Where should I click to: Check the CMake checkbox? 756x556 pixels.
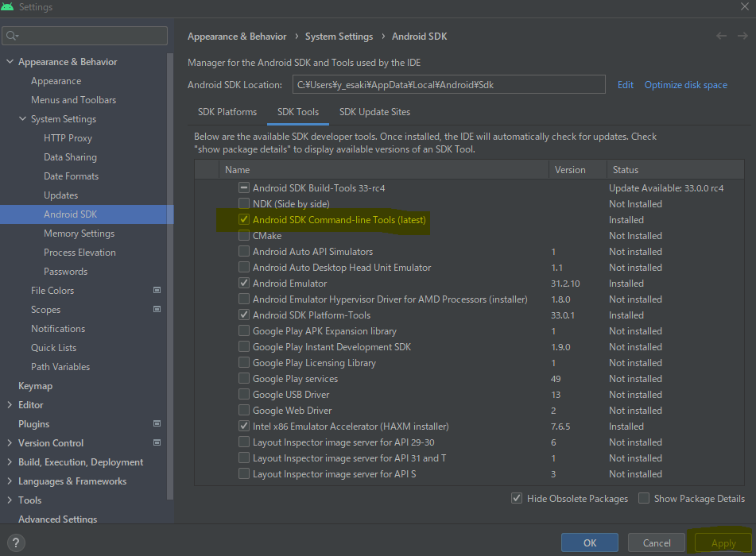(x=244, y=235)
